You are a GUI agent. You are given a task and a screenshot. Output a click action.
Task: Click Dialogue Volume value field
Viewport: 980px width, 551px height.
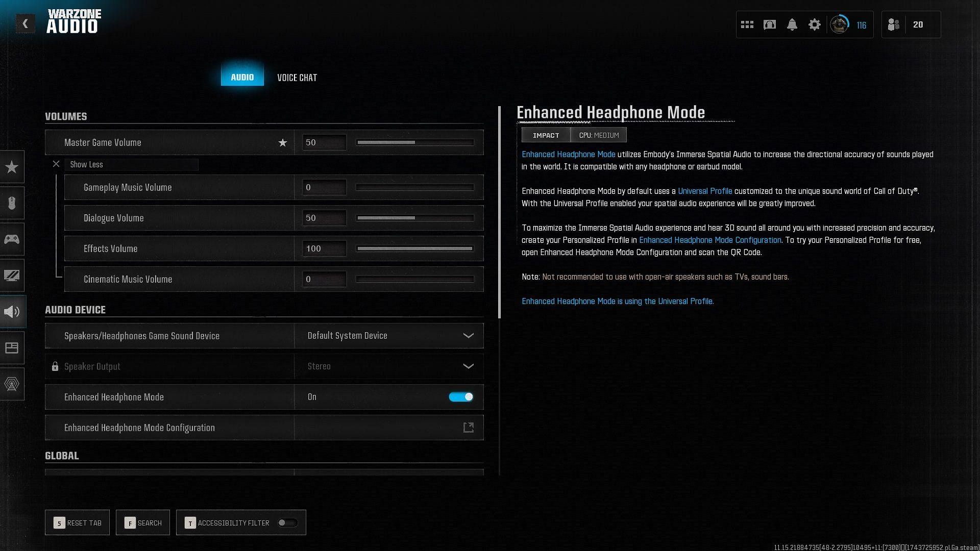[x=324, y=218]
